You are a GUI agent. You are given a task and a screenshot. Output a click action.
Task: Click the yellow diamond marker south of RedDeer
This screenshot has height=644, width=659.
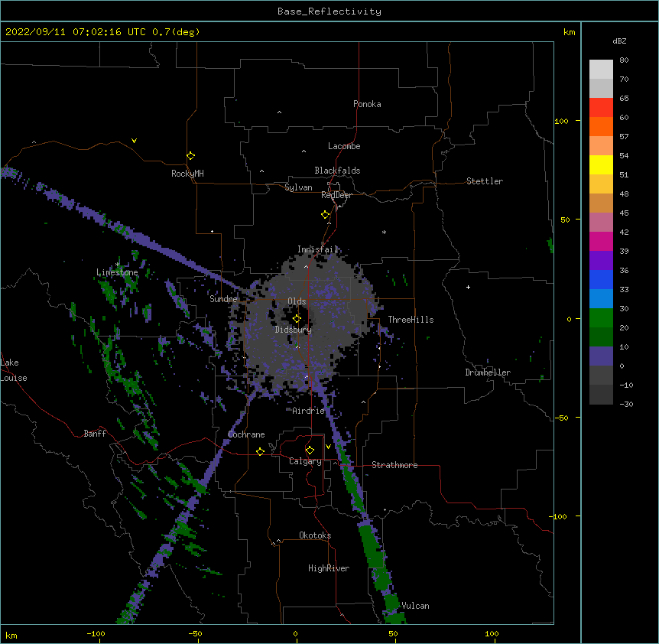tap(326, 215)
